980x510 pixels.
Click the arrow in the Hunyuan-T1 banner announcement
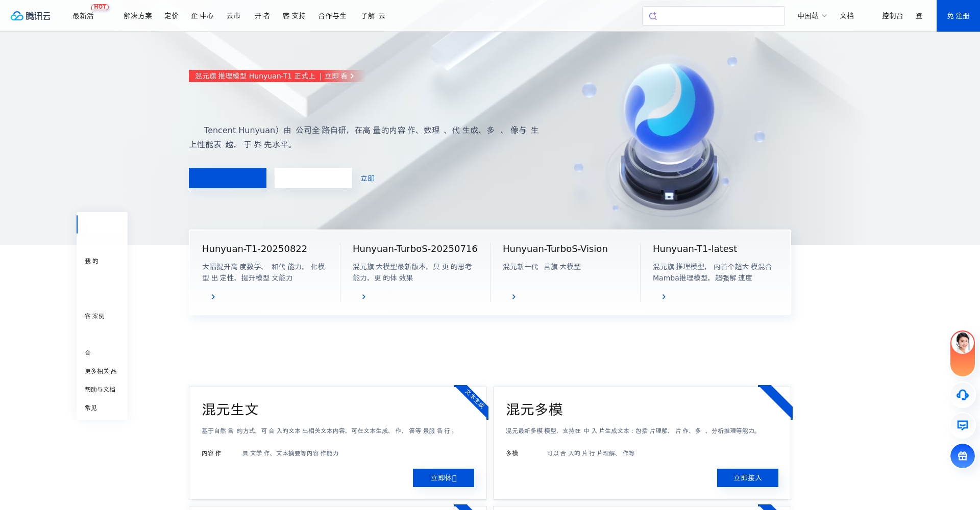point(352,76)
